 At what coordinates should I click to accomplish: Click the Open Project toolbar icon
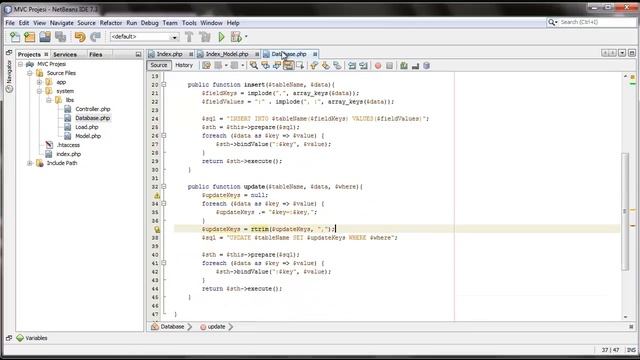coord(45,37)
